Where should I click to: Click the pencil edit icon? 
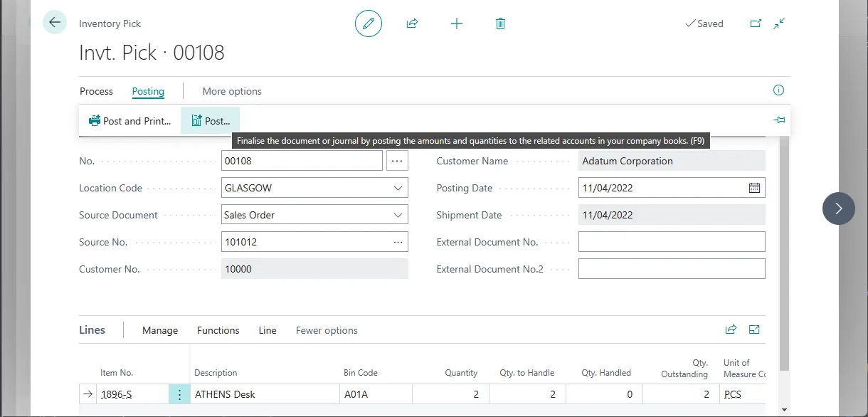pos(369,23)
